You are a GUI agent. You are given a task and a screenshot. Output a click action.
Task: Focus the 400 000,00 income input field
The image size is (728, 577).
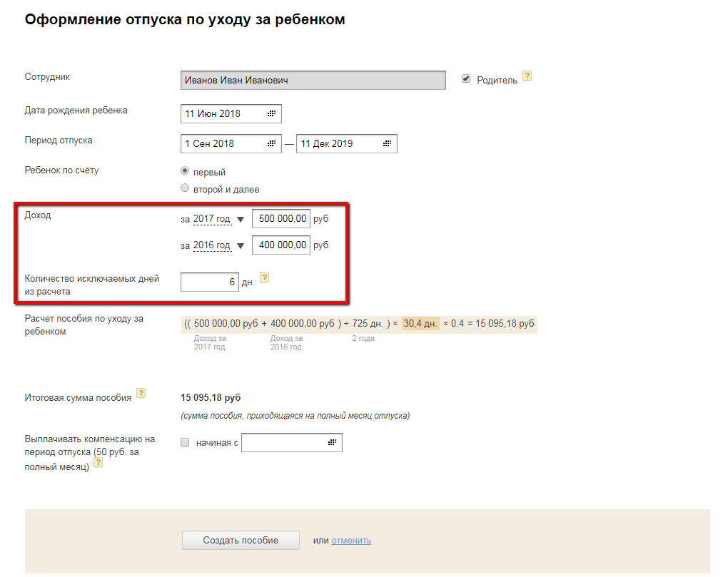point(281,245)
